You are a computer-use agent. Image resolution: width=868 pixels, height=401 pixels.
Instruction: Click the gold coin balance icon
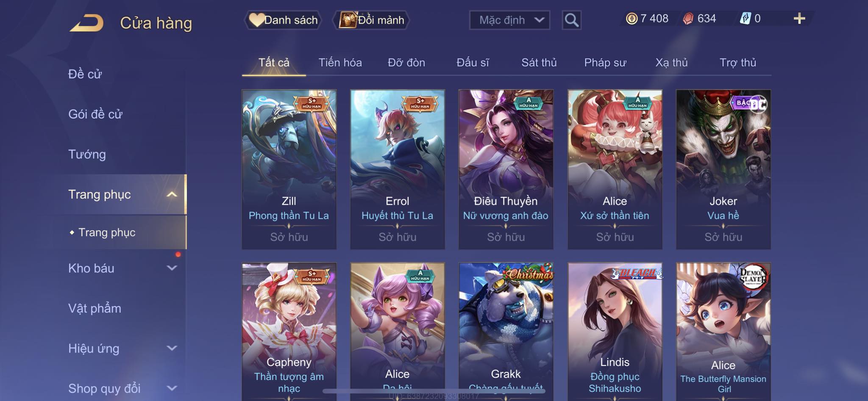point(632,19)
